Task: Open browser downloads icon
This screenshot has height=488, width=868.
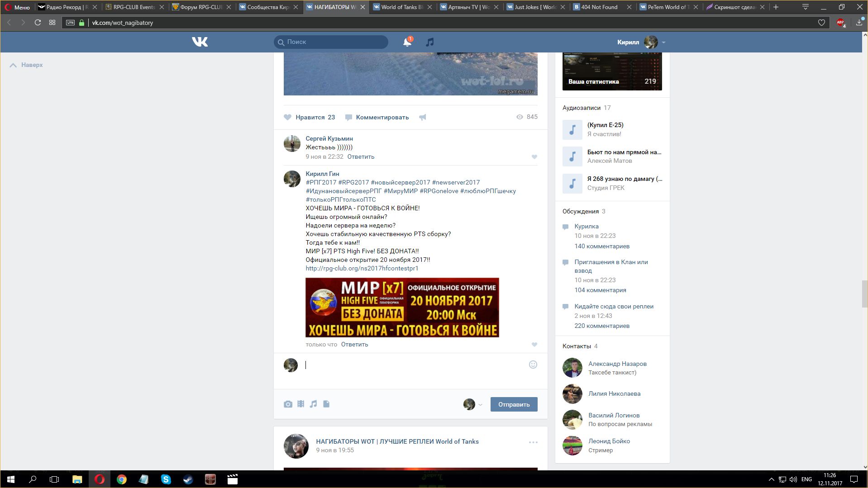Action: tap(859, 23)
